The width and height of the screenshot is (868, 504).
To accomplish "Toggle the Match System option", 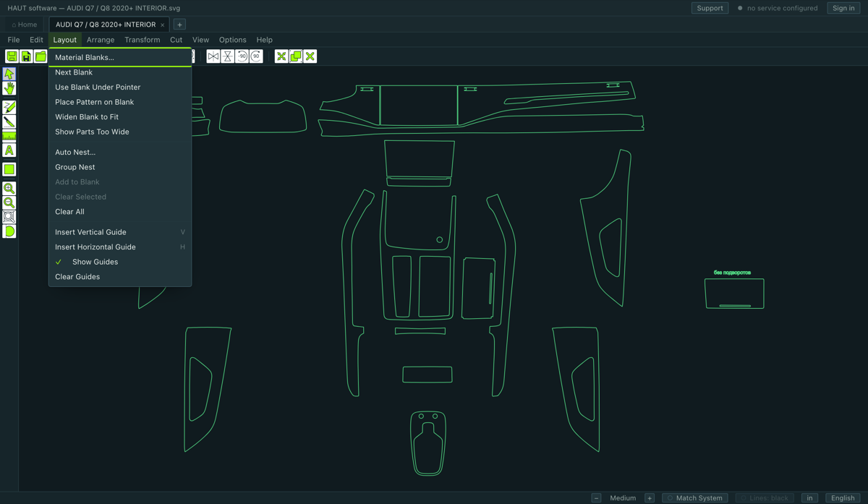I will (x=694, y=497).
